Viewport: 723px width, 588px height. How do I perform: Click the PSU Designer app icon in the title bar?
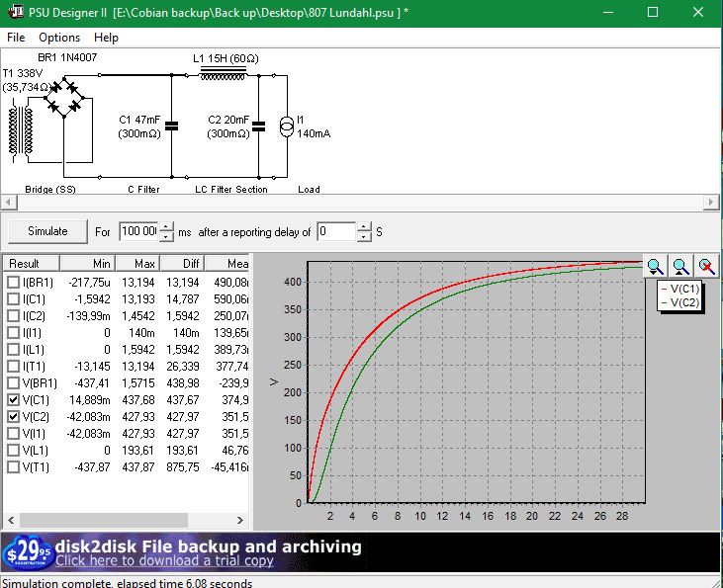click(16, 12)
